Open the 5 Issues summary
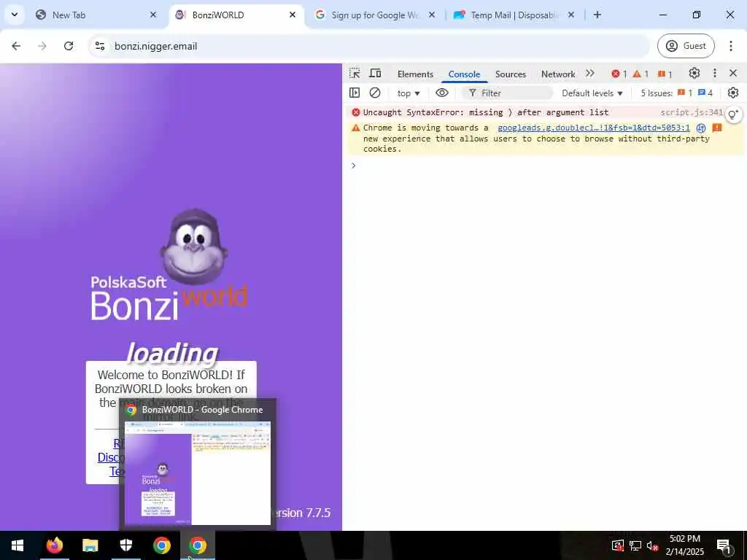 click(x=676, y=93)
